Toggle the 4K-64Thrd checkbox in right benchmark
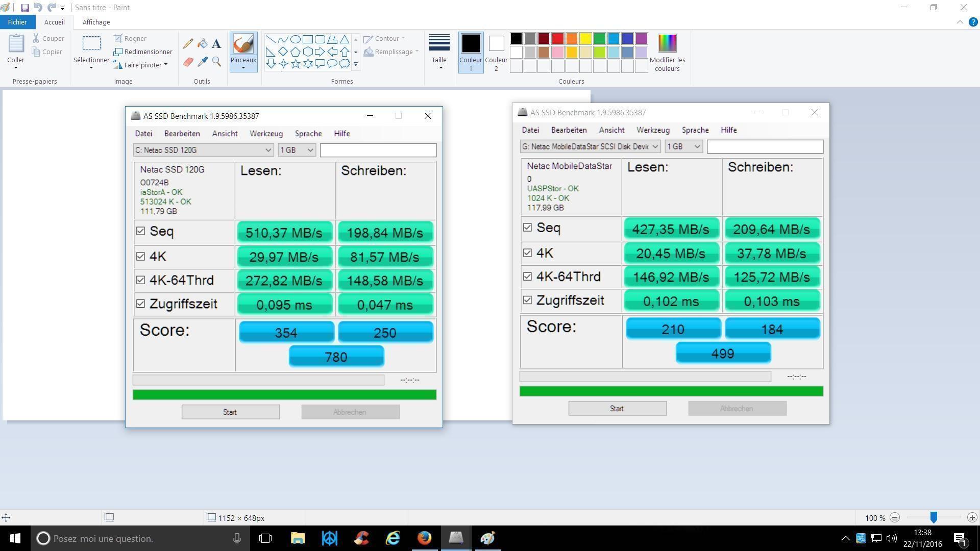Screen dimensions: 980x551 (x=527, y=277)
